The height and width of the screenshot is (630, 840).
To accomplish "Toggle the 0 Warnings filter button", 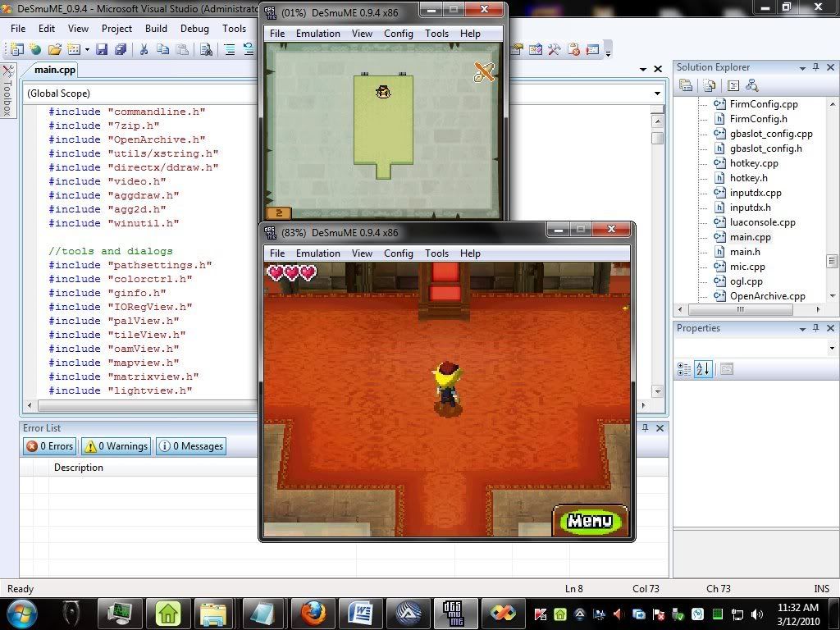I will point(116,446).
